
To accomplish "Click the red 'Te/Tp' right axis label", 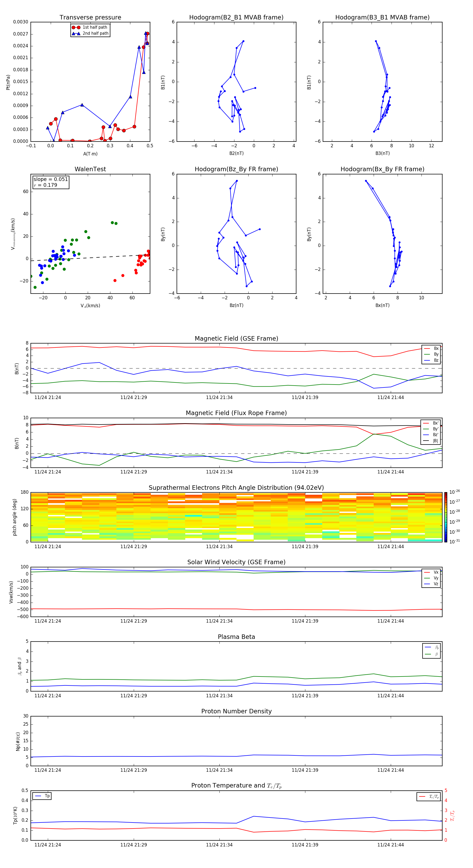I will tap(453, 815).
